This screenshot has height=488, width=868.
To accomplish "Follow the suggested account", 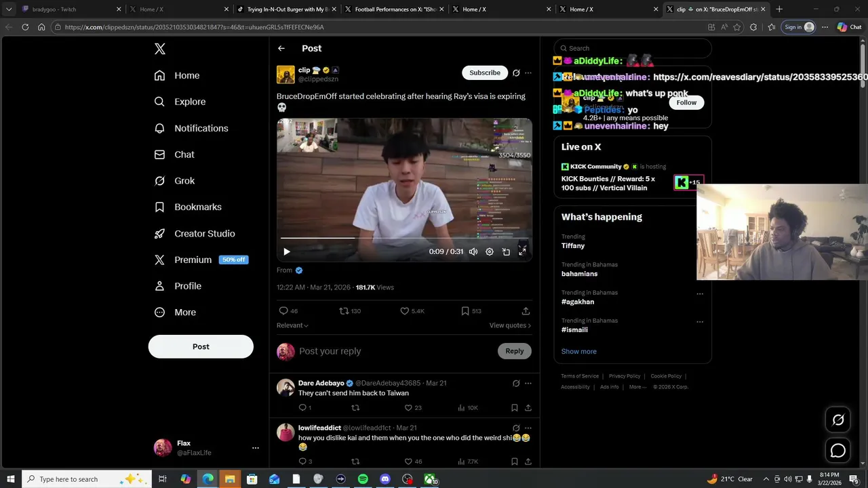I will pos(686,102).
